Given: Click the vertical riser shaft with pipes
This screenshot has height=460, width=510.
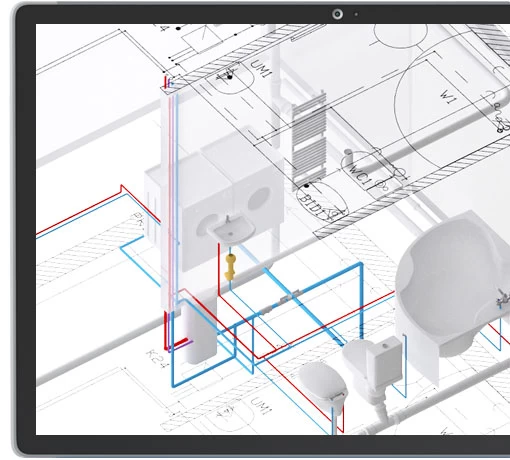Looking at the screenshot, I should tap(169, 200).
